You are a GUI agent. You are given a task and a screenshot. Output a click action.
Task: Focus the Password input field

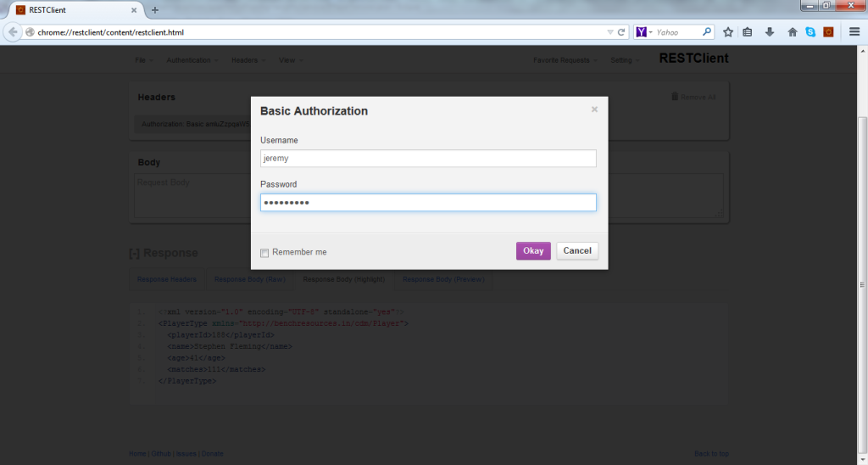click(x=428, y=203)
